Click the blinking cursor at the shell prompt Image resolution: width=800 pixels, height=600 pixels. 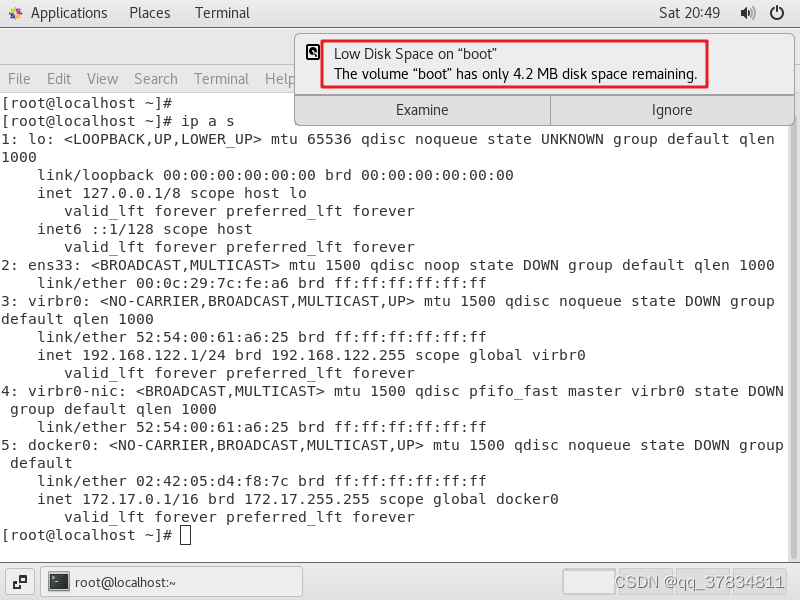point(187,536)
